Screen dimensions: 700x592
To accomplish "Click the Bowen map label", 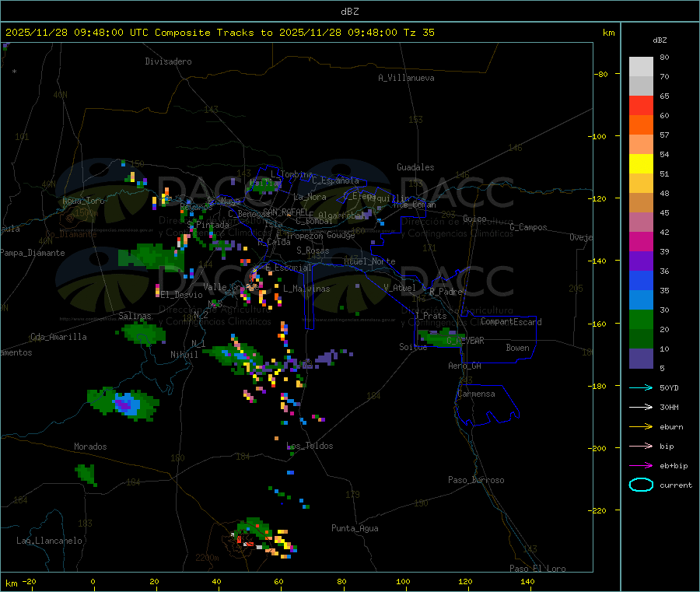I will pos(517,348).
